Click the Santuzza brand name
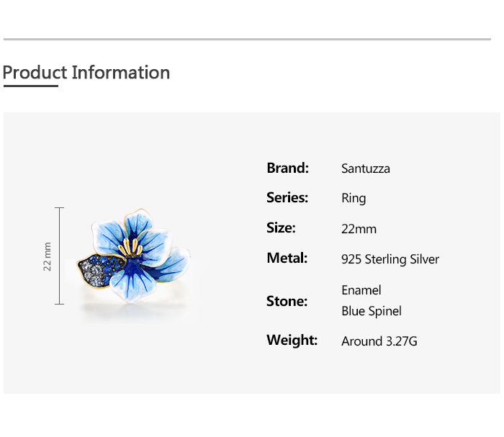 click(x=366, y=168)
